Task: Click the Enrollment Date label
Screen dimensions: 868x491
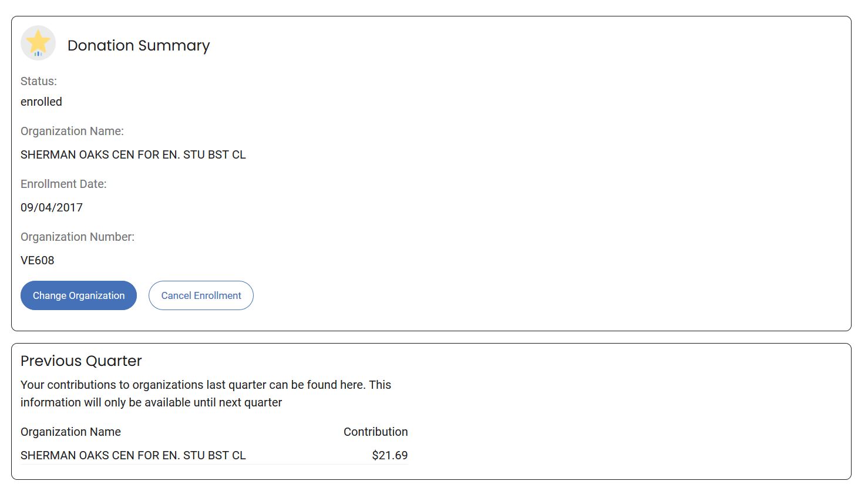Action: [x=63, y=184]
